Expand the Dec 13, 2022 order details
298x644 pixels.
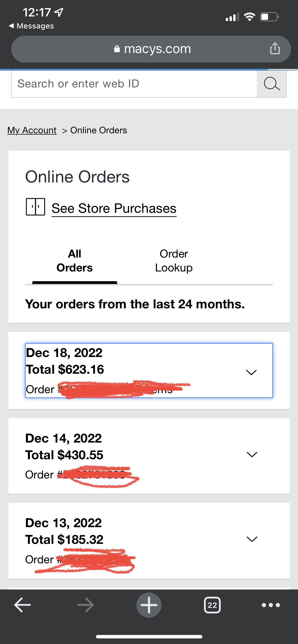[x=252, y=539]
